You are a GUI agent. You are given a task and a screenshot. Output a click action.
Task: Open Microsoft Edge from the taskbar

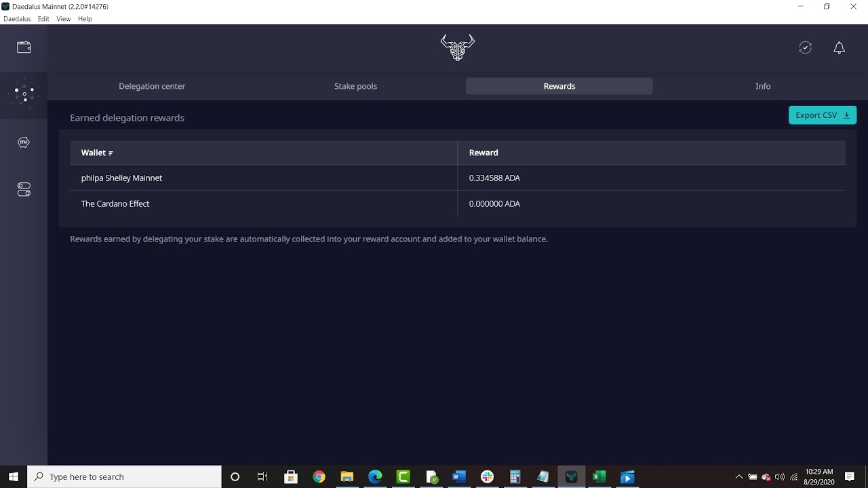(375, 476)
